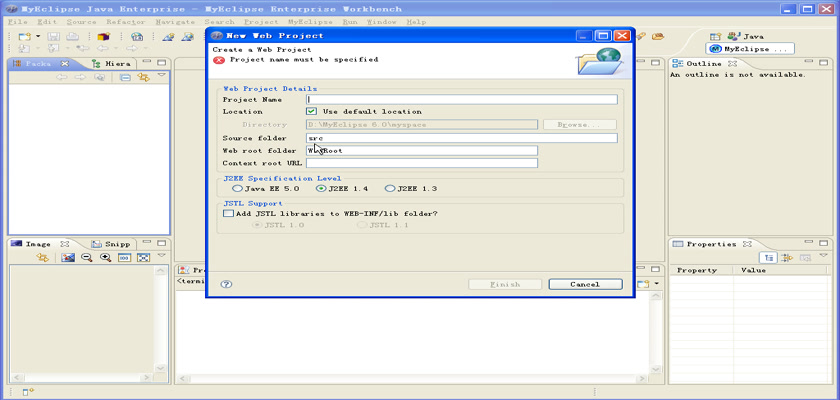Minimize the Package Explorer panel

[x=147, y=62]
